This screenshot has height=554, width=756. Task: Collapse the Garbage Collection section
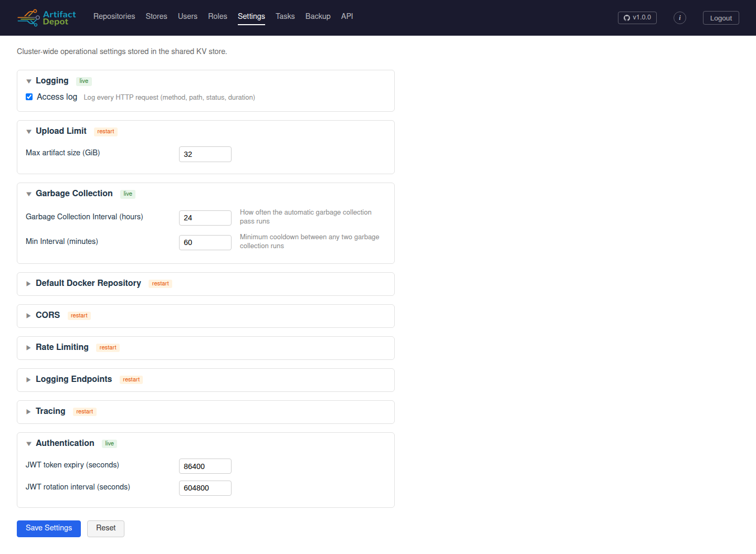click(x=74, y=194)
